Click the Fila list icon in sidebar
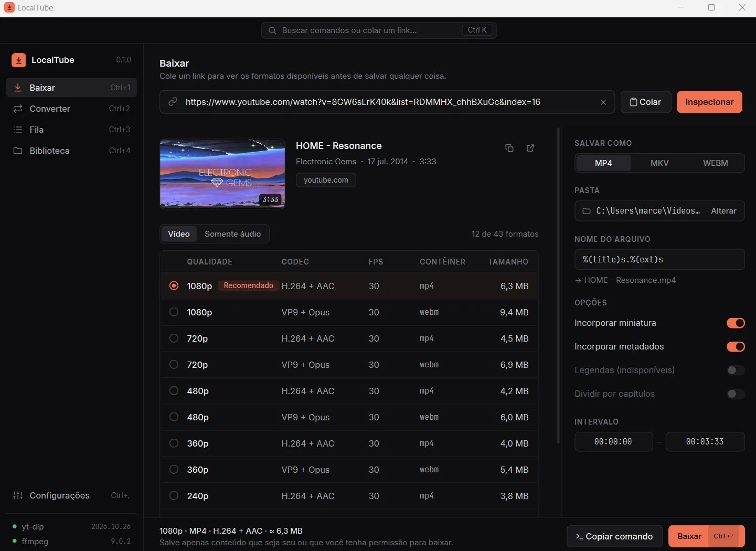This screenshot has width=756, height=551. [18, 130]
